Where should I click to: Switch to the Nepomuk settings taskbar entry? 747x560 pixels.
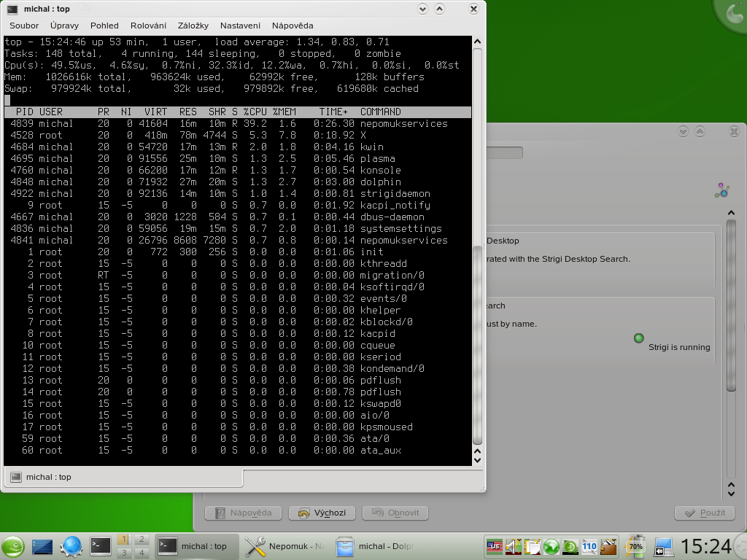285,546
